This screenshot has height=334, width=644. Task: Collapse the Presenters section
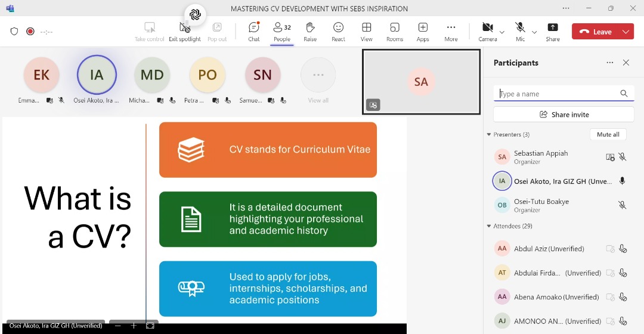[490, 135]
